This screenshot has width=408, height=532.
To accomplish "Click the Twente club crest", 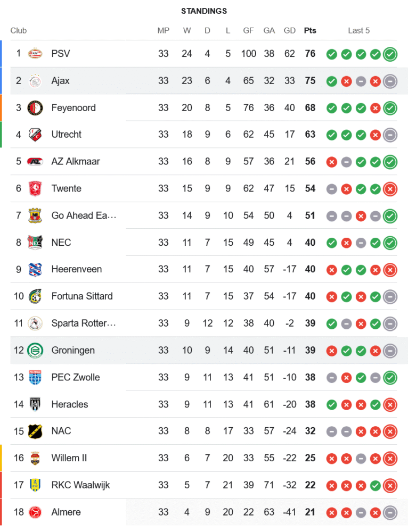I will pyautogui.click(x=35, y=188).
